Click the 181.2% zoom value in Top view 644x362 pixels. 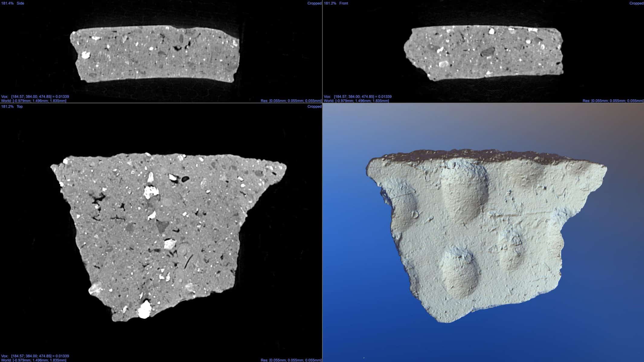7,106
